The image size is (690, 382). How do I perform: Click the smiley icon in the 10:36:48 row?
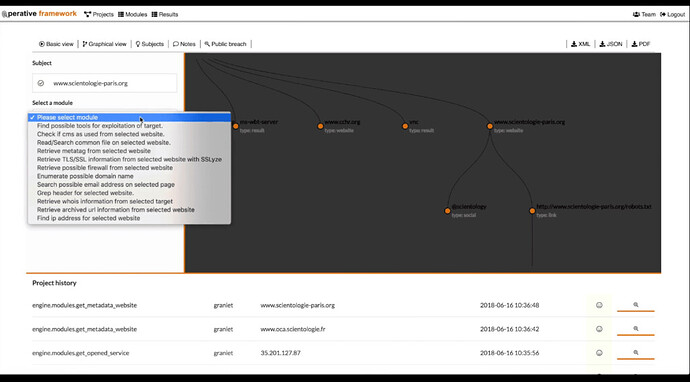coord(599,305)
